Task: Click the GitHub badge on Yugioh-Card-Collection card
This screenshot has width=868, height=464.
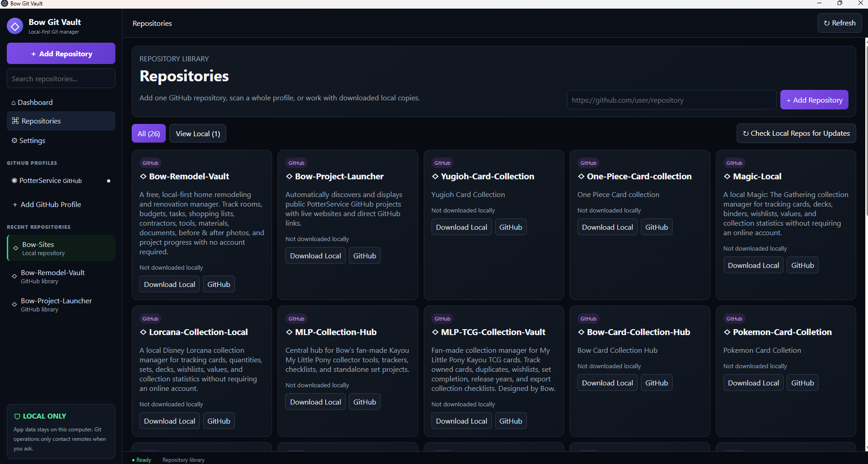Action: click(x=442, y=163)
